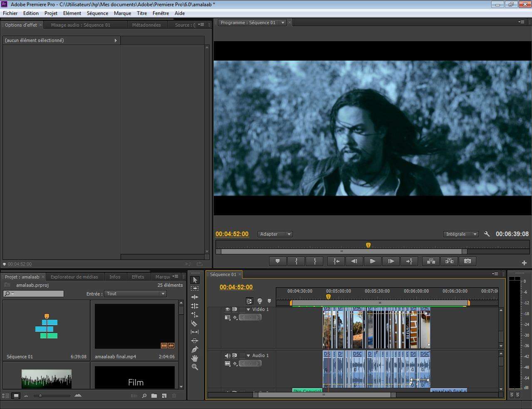Switch project panel to list view
Image resolution: width=532 pixels, height=409 pixels.
point(6,396)
